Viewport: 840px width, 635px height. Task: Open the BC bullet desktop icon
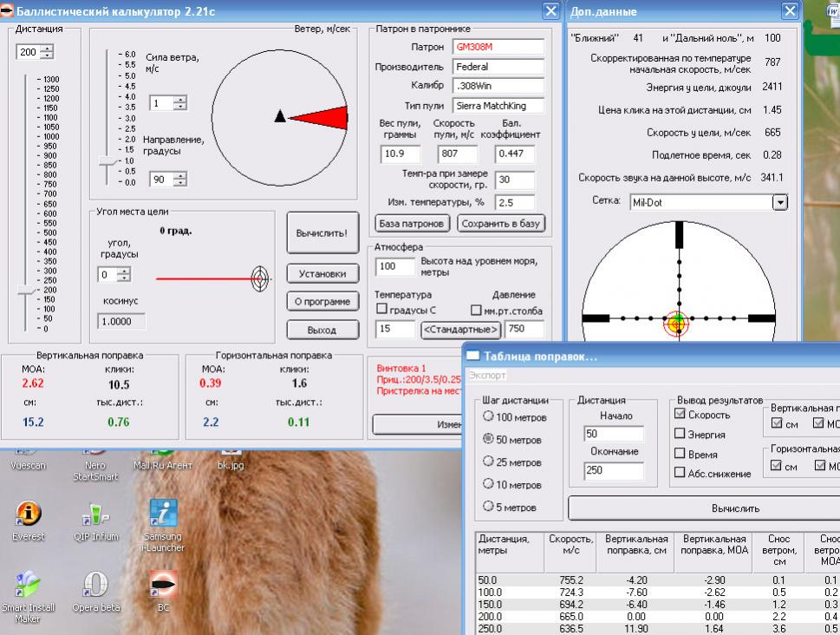point(163,585)
